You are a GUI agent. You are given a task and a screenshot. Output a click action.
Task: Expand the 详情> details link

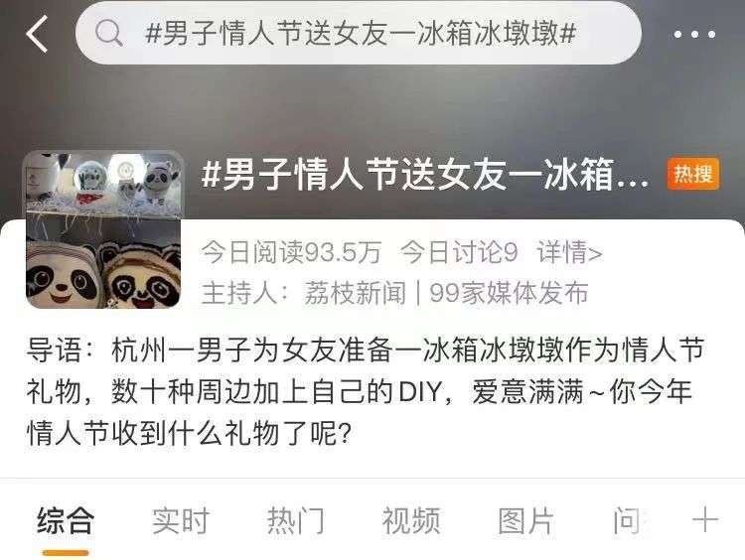click(x=570, y=252)
